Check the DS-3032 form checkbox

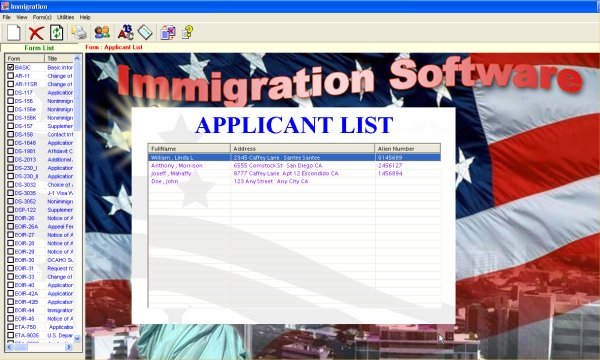coord(10,185)
